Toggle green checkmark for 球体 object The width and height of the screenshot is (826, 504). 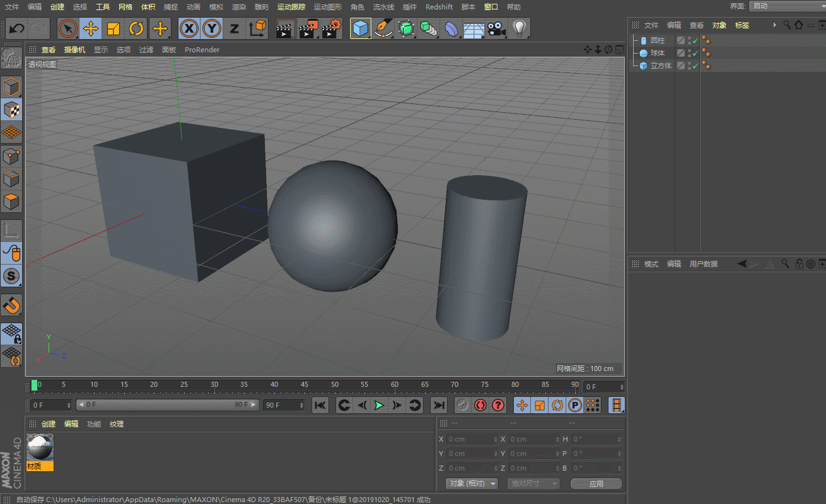695,54
